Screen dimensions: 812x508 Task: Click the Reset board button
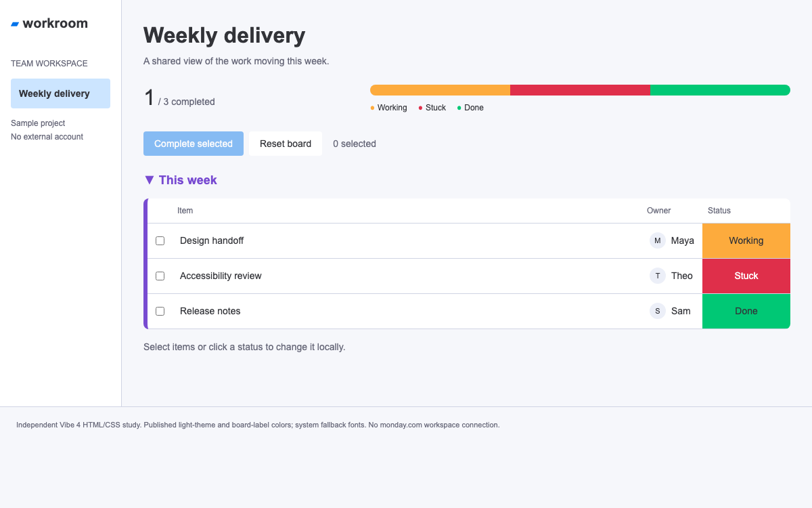(x=286, y=144)
